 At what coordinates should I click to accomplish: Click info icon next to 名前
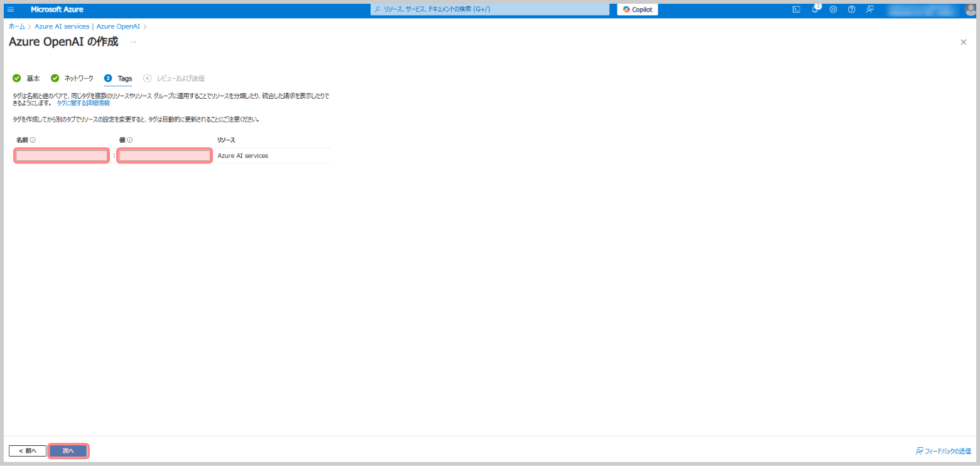(33, 140)
